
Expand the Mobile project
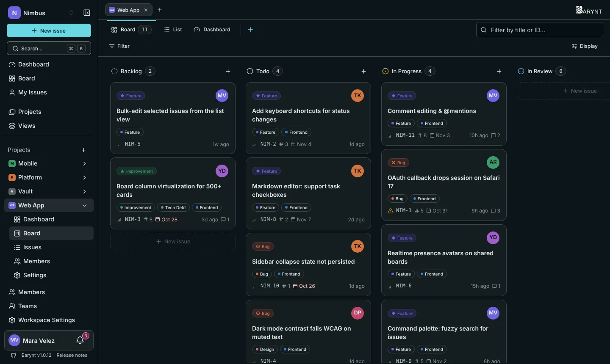pyautogui.click(x=84, y=163)
